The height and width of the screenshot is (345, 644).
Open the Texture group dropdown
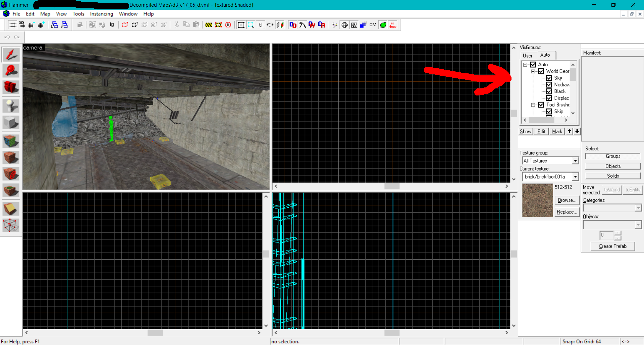[x=575, y=161]
